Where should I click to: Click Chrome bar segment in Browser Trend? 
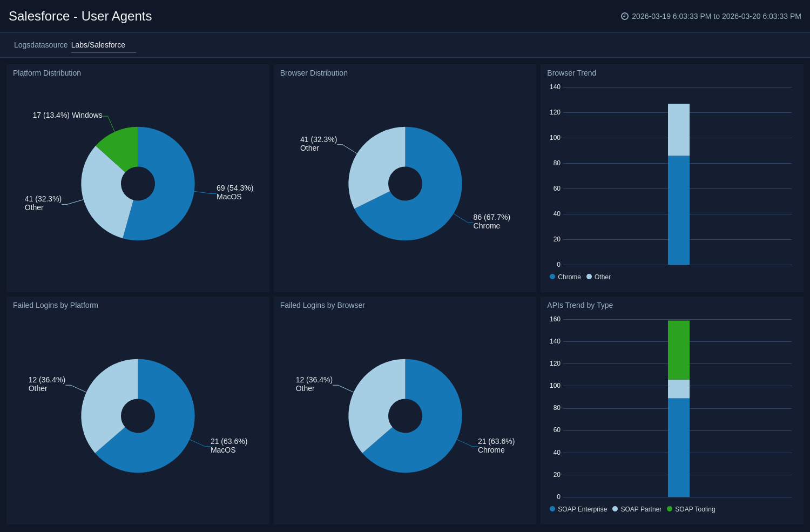[x=678, y=211]
